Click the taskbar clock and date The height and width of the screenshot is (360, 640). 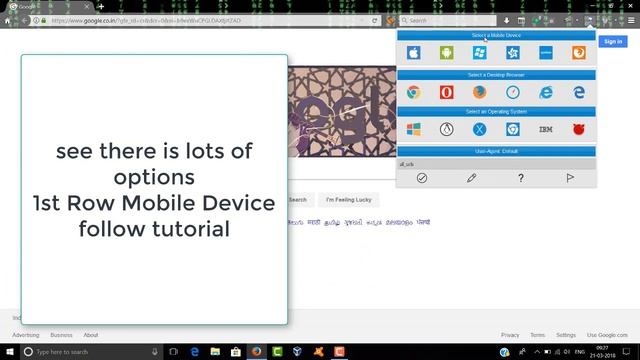(x=602, y=351)
